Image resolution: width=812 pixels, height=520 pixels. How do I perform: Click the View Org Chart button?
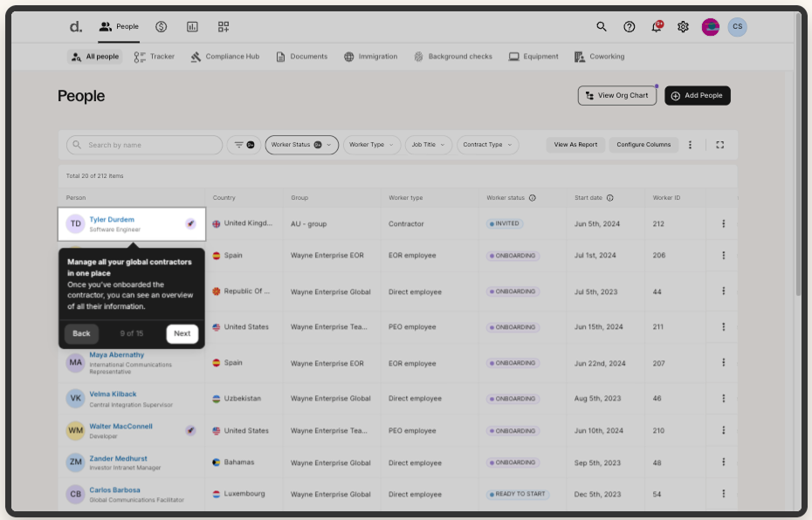[616, 96]
